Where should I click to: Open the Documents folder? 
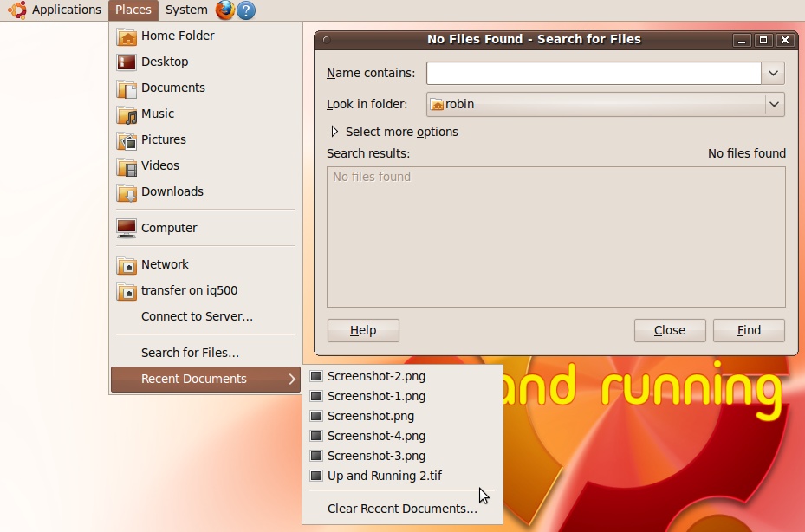point(171,88)
